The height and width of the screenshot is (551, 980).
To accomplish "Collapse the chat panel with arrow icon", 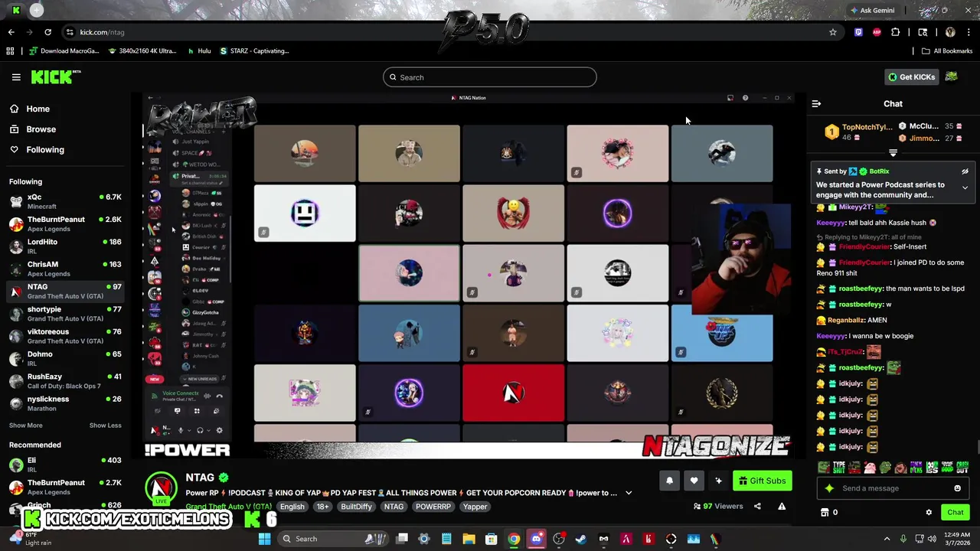I will point(816,103).
